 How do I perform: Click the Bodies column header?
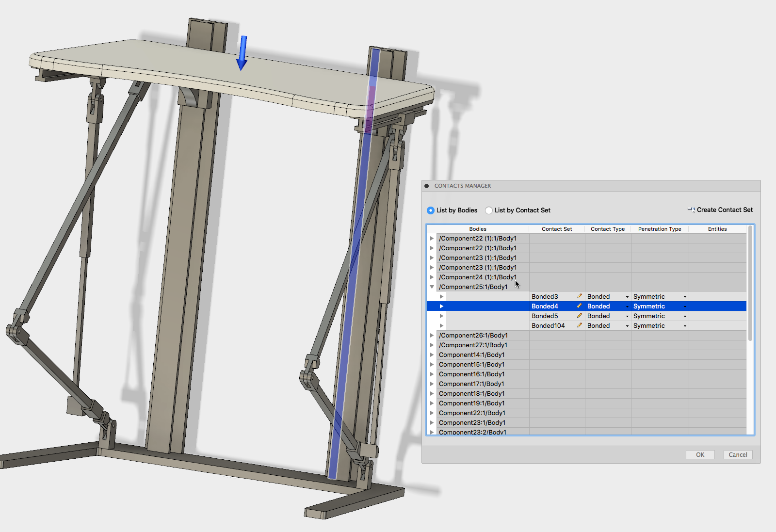(x=478, y=228)
